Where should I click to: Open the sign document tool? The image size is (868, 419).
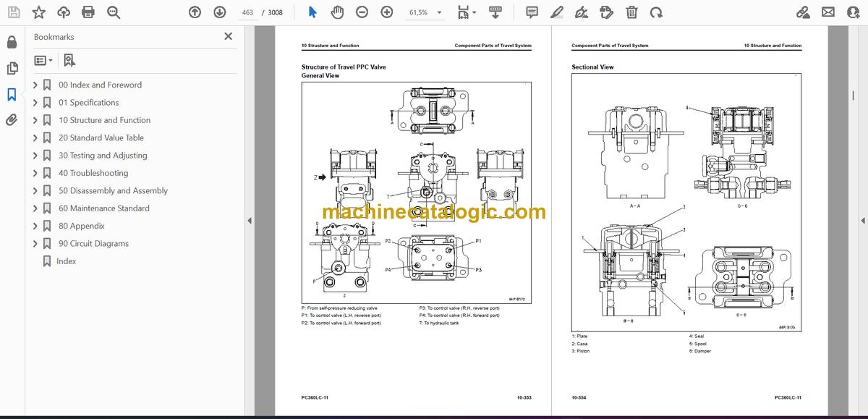[x=582, y=12]
